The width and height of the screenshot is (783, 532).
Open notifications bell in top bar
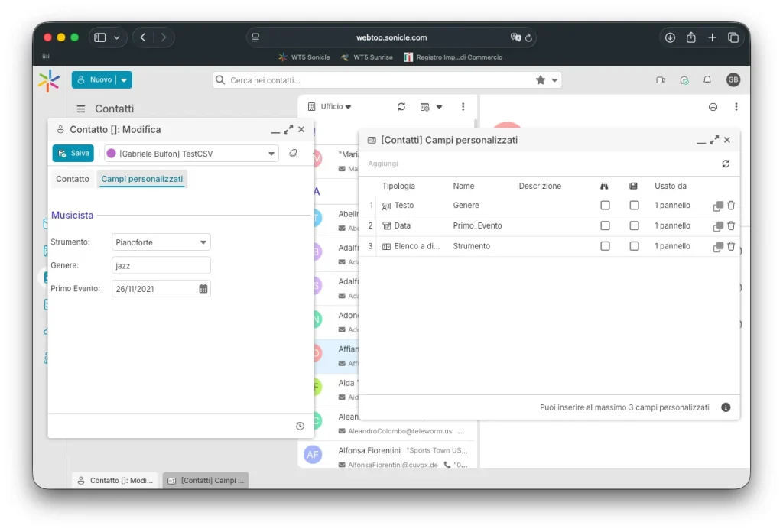pos(707,80)
